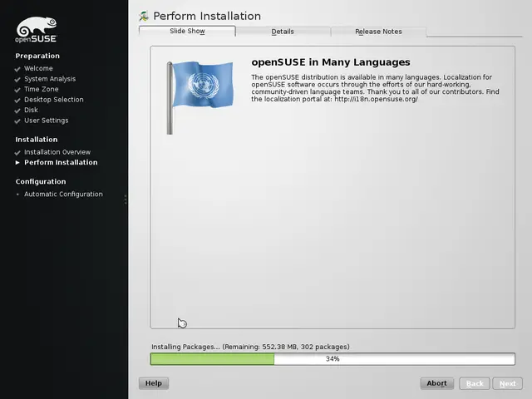
Task: Click the checkmark next to Time Zone
Action: click(17, 90)
